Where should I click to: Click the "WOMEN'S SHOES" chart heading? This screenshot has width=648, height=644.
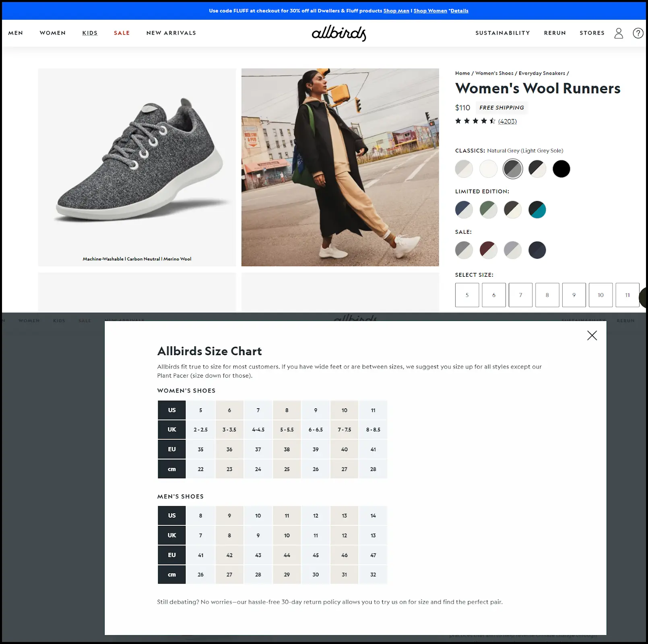186,391
